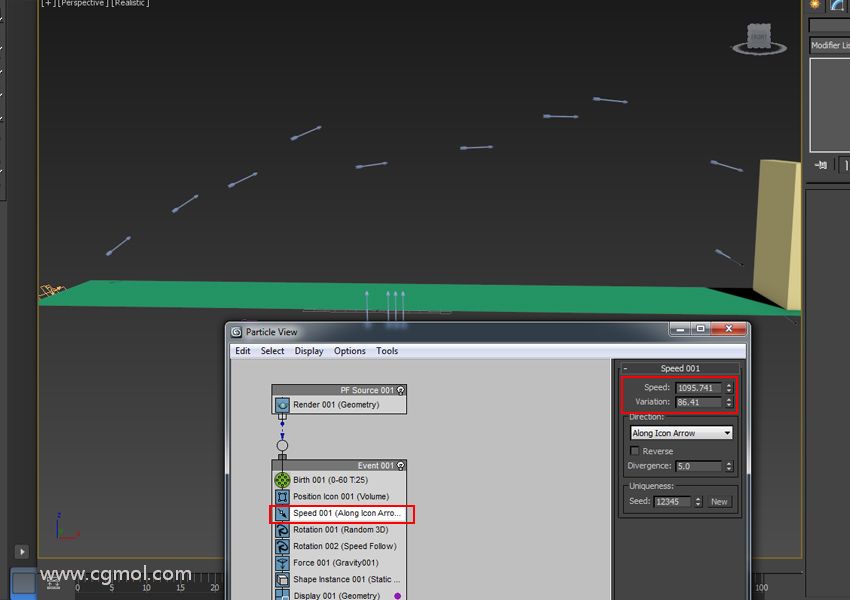This screenshot has width=850, height=600.
Task: Open the Display menu in Particle View
Action: [x=309, y=351]
